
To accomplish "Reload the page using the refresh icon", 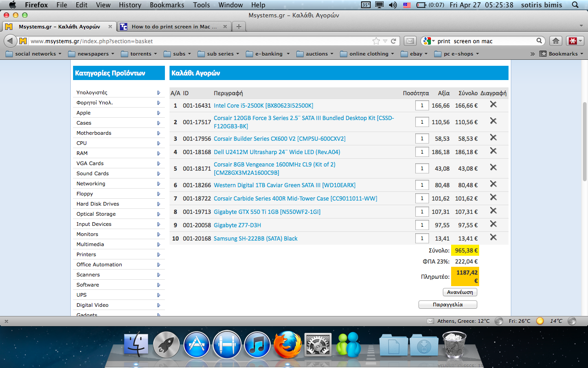I will (394, 41).
